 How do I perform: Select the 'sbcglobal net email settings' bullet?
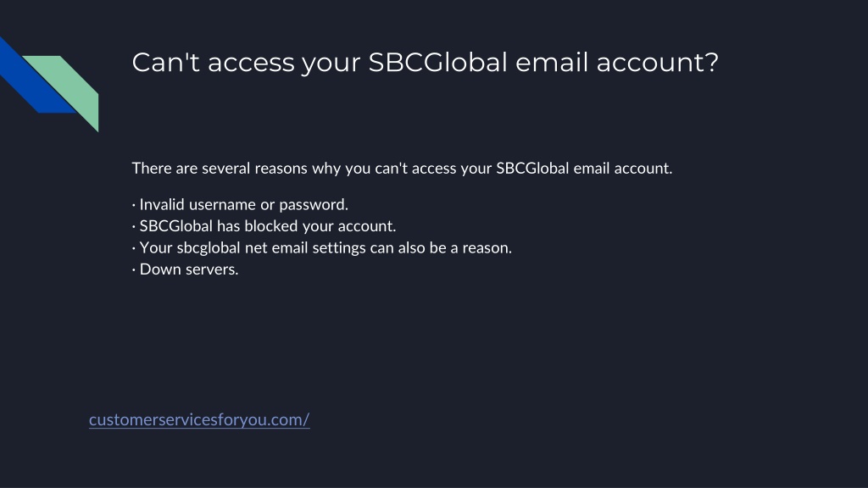pyautogui.click(x=321, y=248)
